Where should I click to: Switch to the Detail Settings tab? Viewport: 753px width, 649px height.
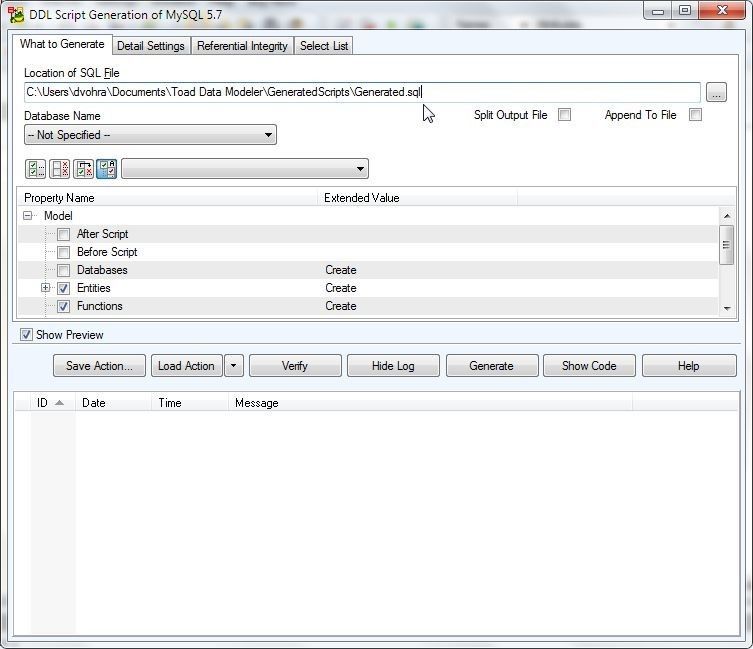point(151,46)
